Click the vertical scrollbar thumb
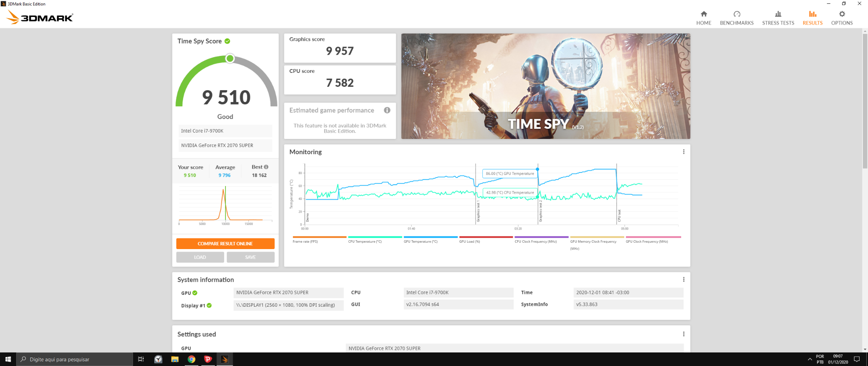This screenshot has height=366, width=868. [x=865, y=101]
